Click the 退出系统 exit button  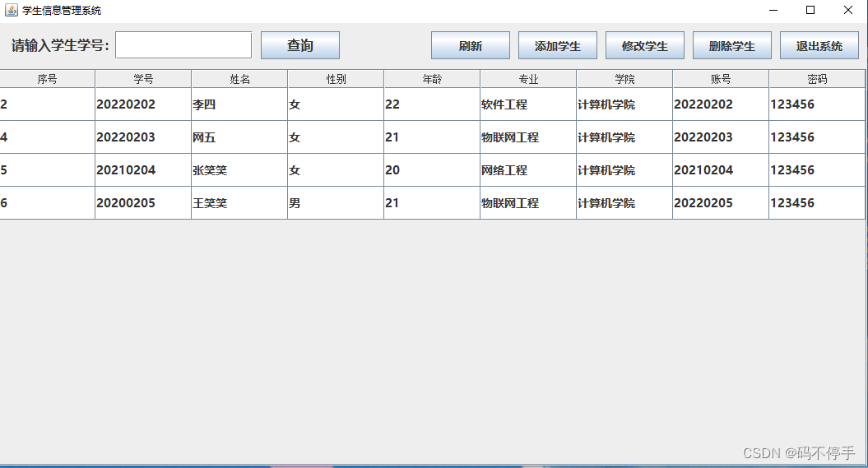tap(819, 45)
